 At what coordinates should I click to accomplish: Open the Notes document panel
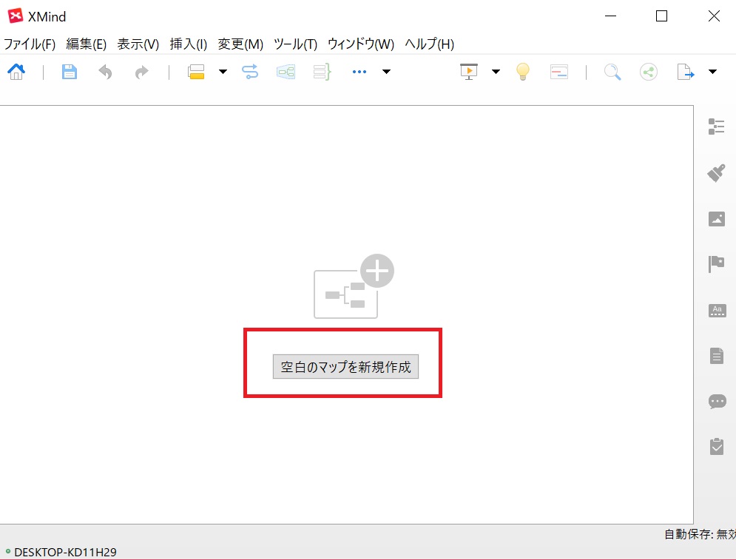point(716,356)
